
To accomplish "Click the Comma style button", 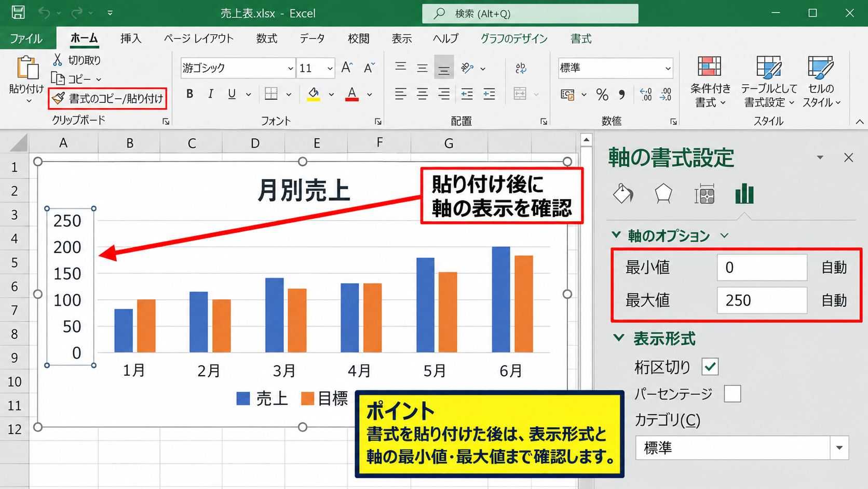I will [622, 95].
